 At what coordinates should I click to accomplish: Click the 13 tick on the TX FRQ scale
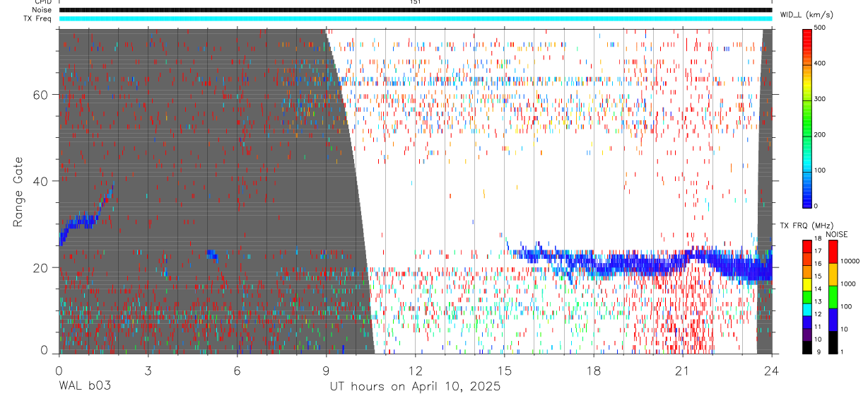pyautogui.click(x=818, y=301)
